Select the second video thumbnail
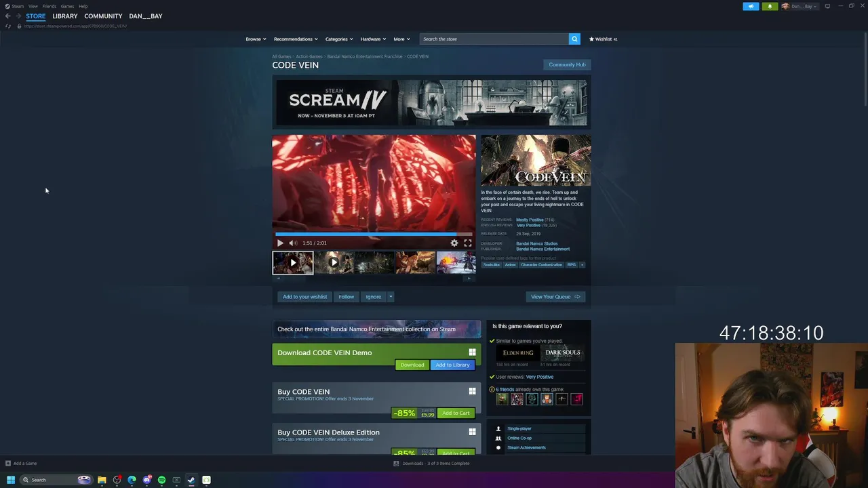 [334, 262]
